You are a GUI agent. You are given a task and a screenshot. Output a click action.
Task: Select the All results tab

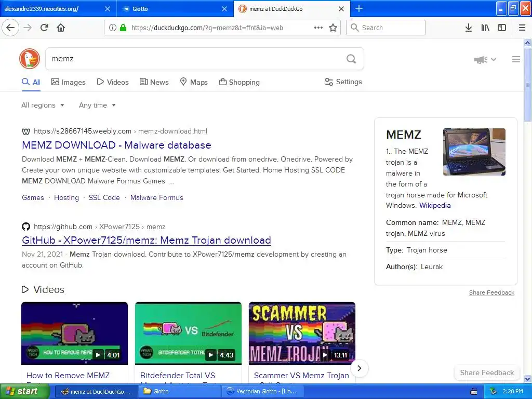(31, 82)
